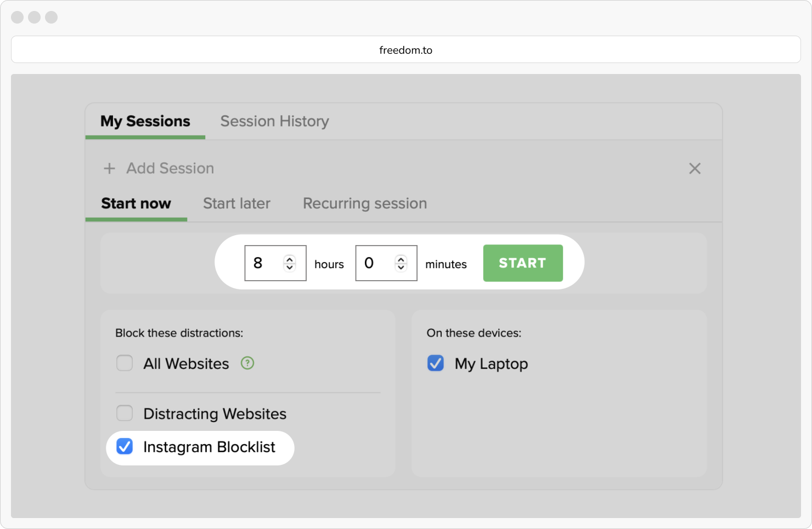
Task: Increase the minutes value with the up arrow
Action: click(401, 259)
